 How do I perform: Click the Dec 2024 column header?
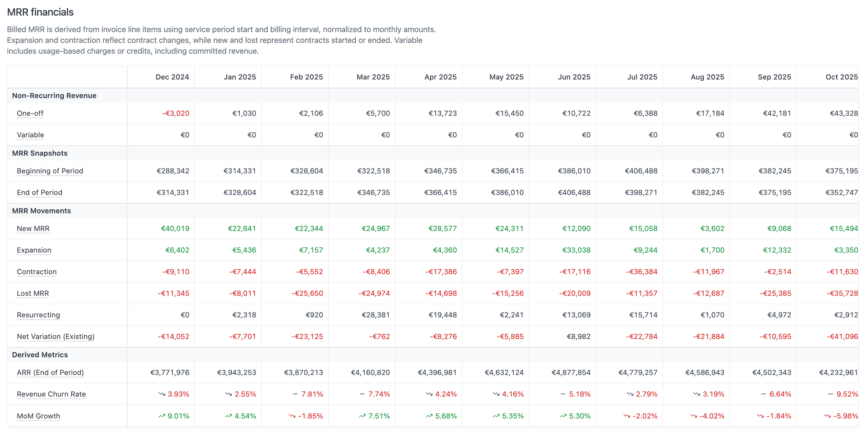pyautogui.click(x=172, y=77)
